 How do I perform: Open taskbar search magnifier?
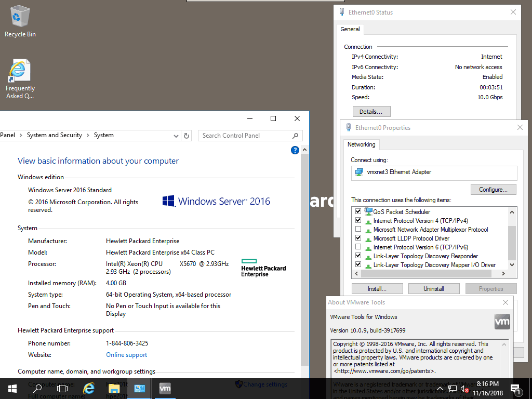coord(37,389)
